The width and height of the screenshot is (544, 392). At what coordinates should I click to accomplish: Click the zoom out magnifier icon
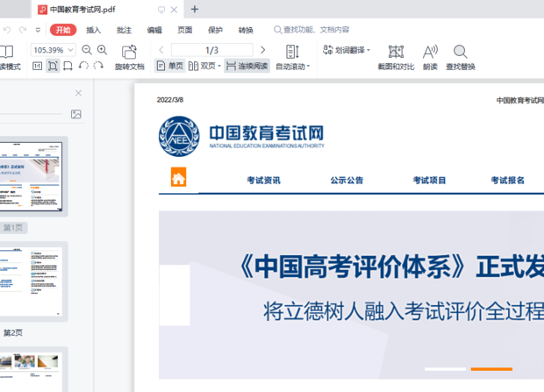click(87, 50)
